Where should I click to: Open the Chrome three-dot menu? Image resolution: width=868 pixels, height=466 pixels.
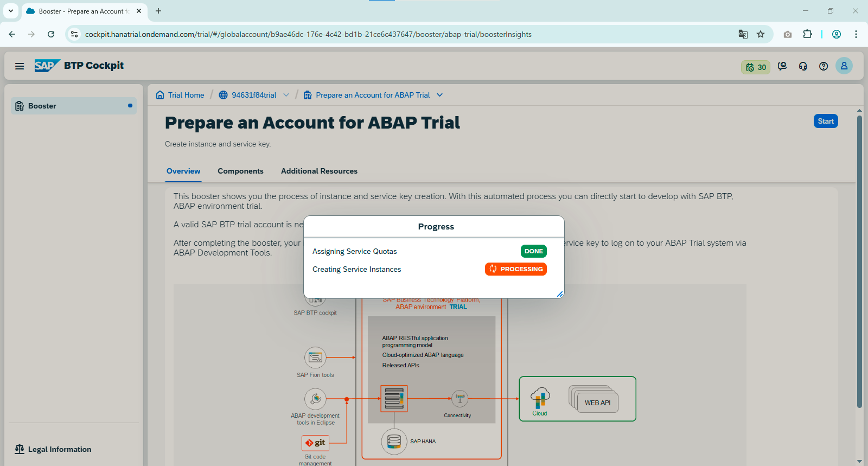coord(856,34)
